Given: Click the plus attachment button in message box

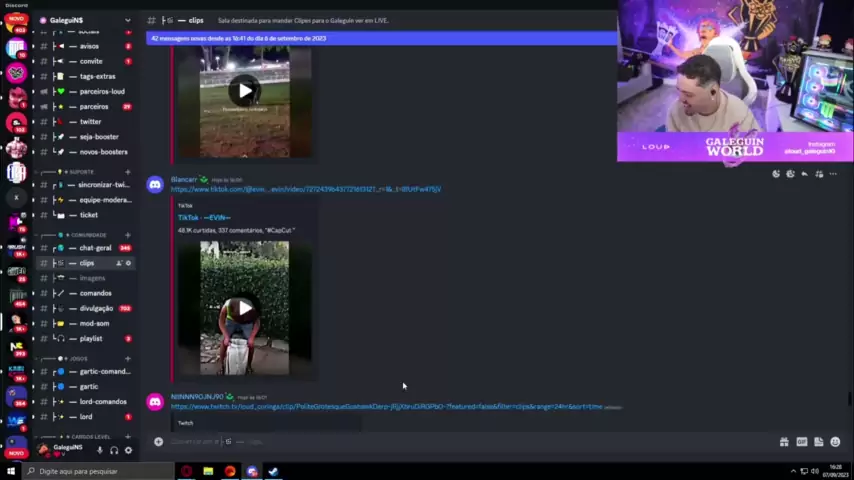Looking at the screenshot, I should point(158,441).
